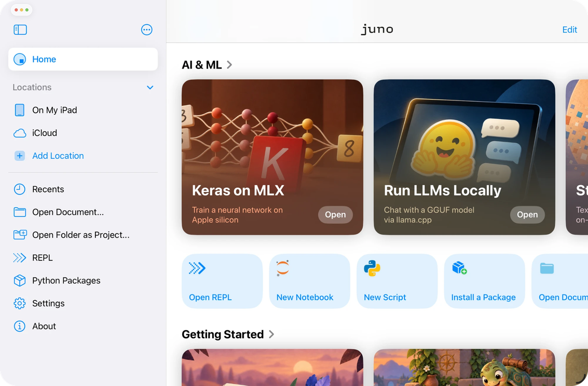Open the turtle Getting Started card

[x=464, y=367]
